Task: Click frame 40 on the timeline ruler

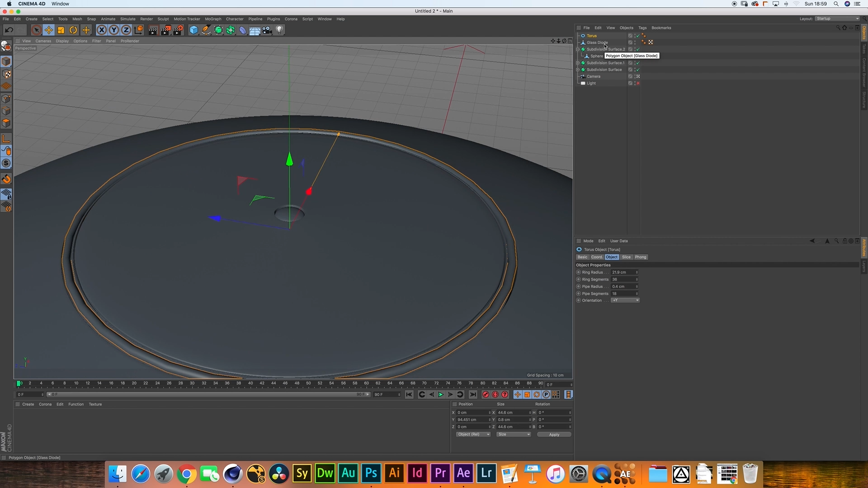Action: pyautogui.click(x=250, y=383)
